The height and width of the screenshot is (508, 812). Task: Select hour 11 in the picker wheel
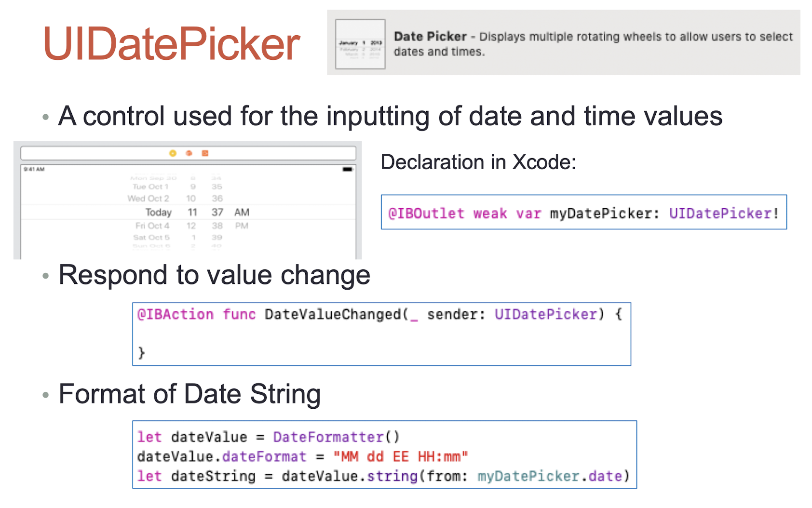pyautogui.click(x=192, y=213)
